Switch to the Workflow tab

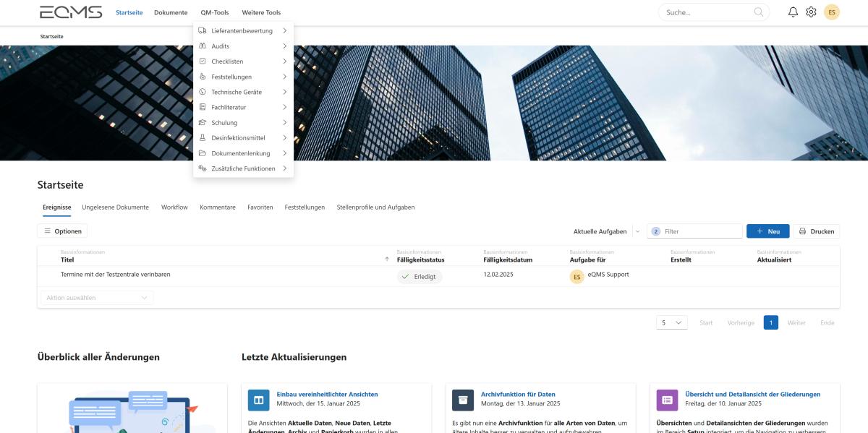click(x=174, y=207)
